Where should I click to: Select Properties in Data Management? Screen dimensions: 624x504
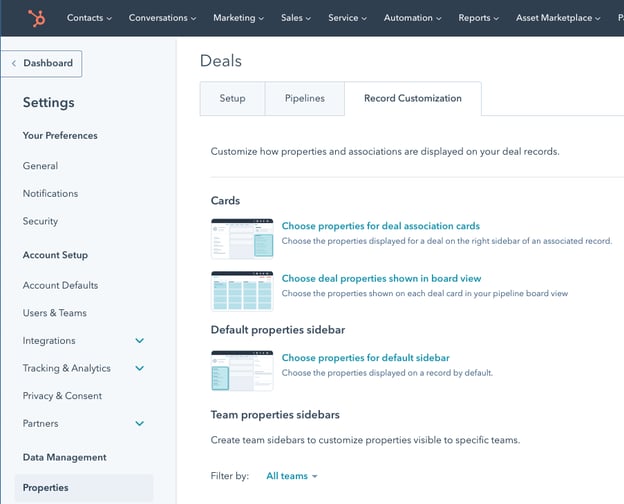point(46,488)
